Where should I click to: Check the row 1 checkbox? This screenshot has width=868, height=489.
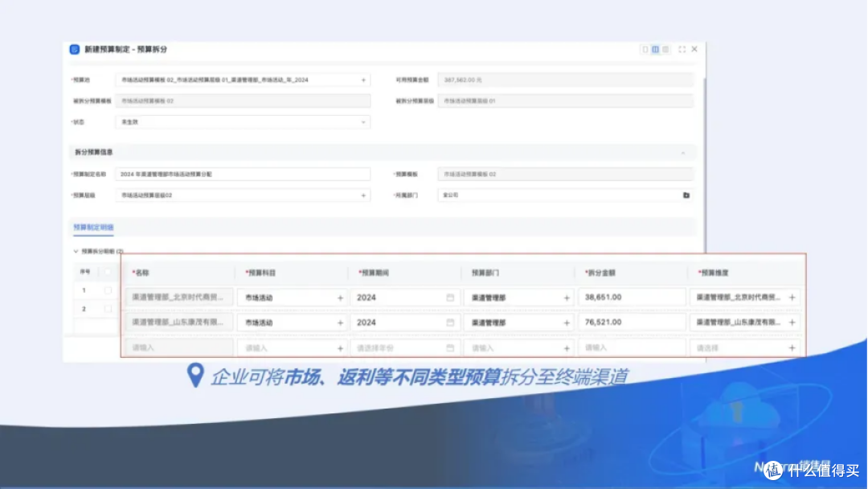108,290
